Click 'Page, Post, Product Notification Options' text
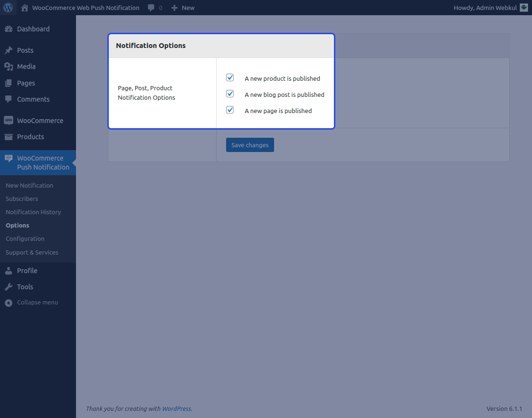The height and width of the screenshot is (418, 532). click(x=146, y=93)
